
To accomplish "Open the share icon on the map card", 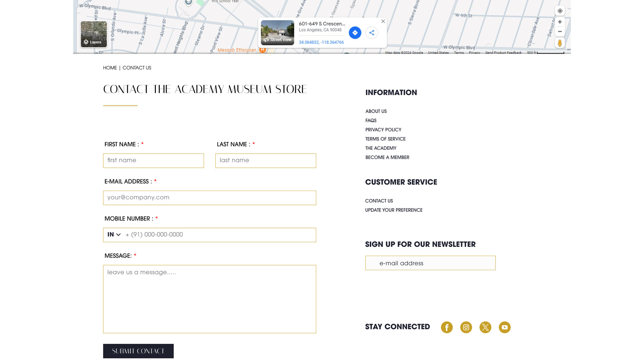I will click(x=372, y=33).
